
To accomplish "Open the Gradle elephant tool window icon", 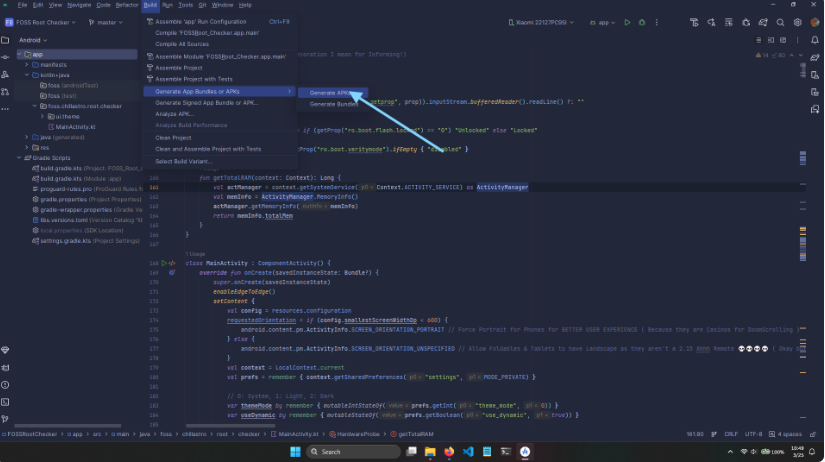I will pyautogui.click(x=815, y=57).
